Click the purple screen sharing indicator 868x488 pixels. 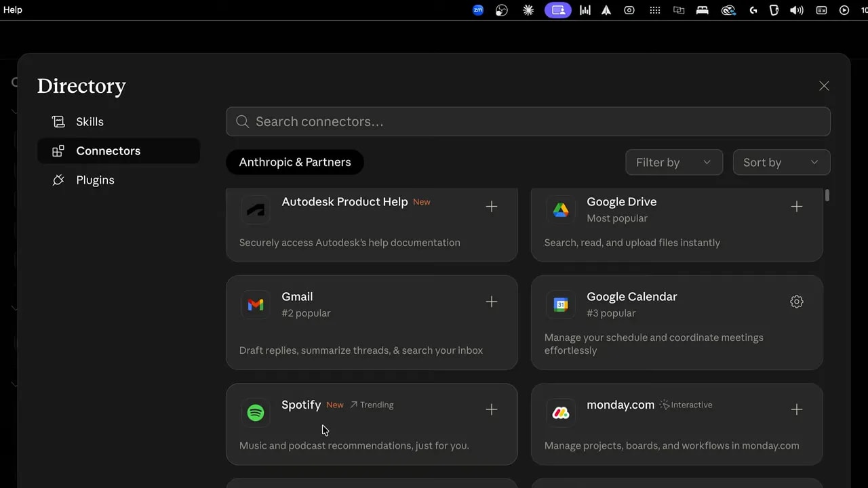(558, 10)
